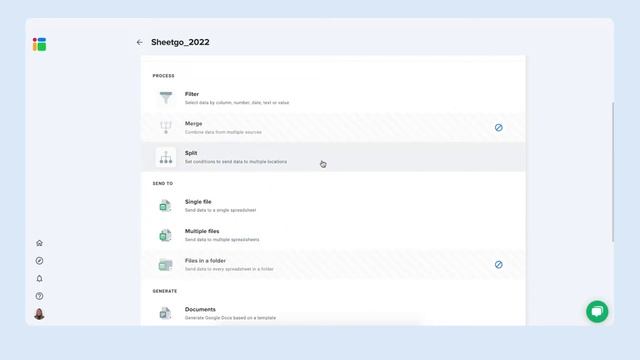Click the Sheetgo_2022 title
The height and width of the screenshot is (360, 640).
tap(180, 42)
